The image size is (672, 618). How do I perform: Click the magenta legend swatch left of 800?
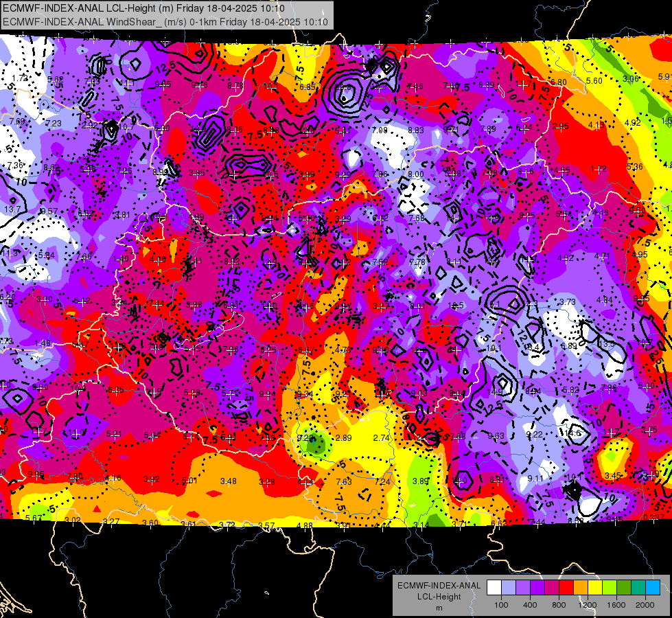pos(552,588)
